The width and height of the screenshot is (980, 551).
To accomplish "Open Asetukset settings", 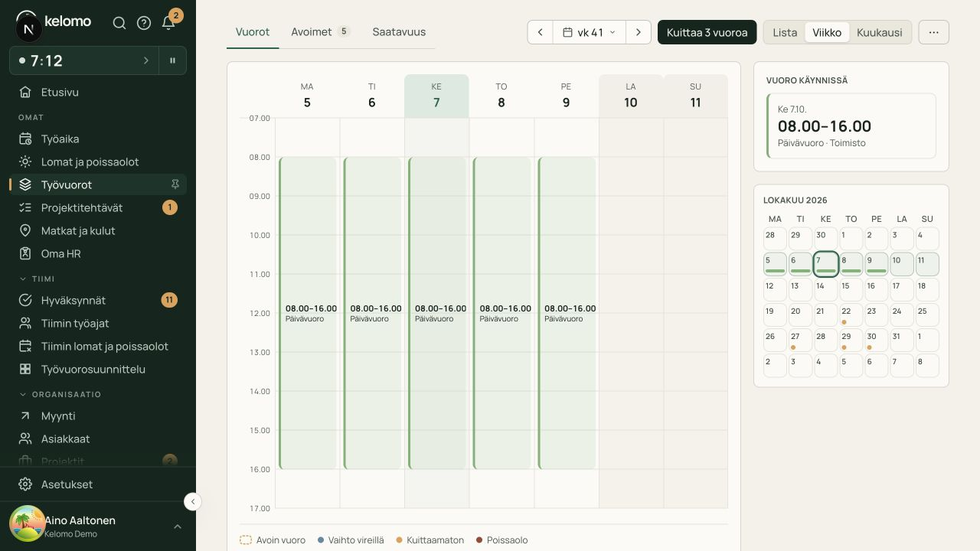I will pyautogui.click(x=98, y=484).
